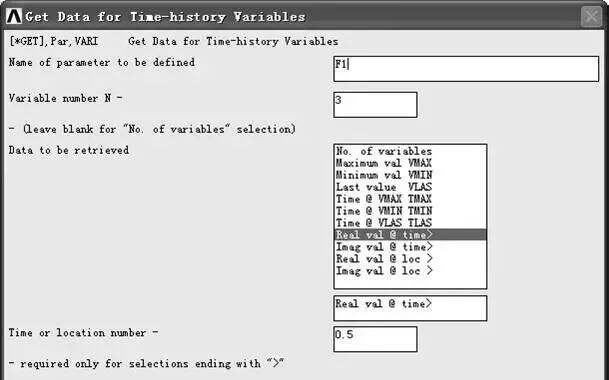Click the ANSYS logo icon in title bar
Screen dimensions: 609x380
coord(14,16)
